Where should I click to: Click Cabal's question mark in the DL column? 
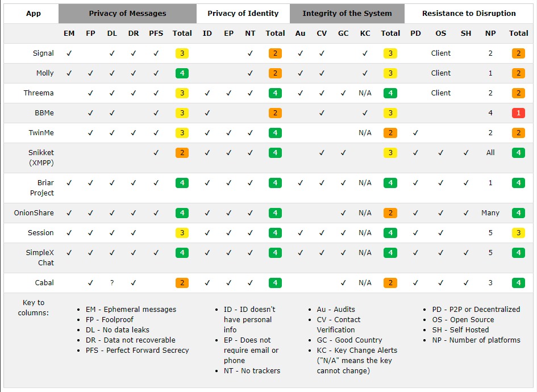(112, 283)
